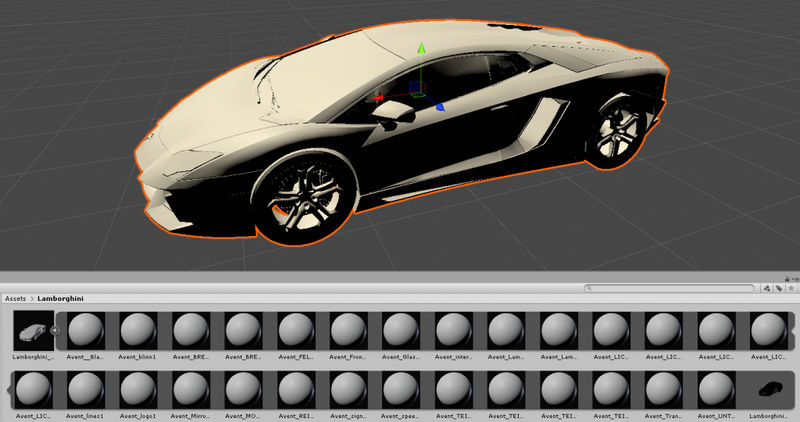Select the Avent_lines1 material
Viewport: 800px width, 422px height.
click(86, 390)
